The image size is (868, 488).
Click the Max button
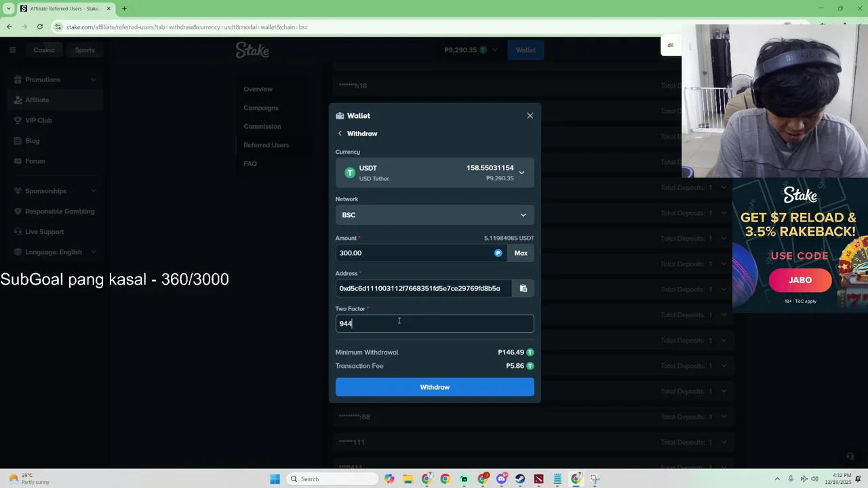pos(521,253)
